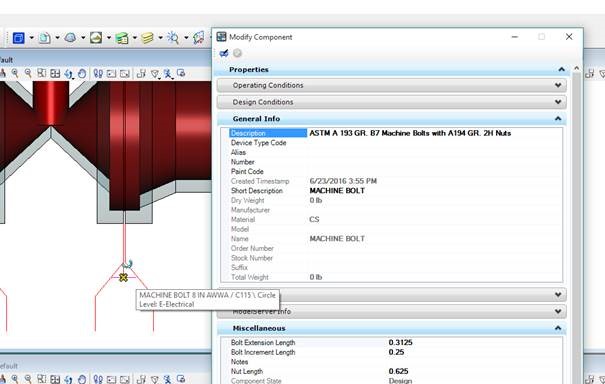Image resolution: width=605 pixels, height=384 pixels.
Task: Click the walk footprints view icon
Action: click(x=98, y=73)
